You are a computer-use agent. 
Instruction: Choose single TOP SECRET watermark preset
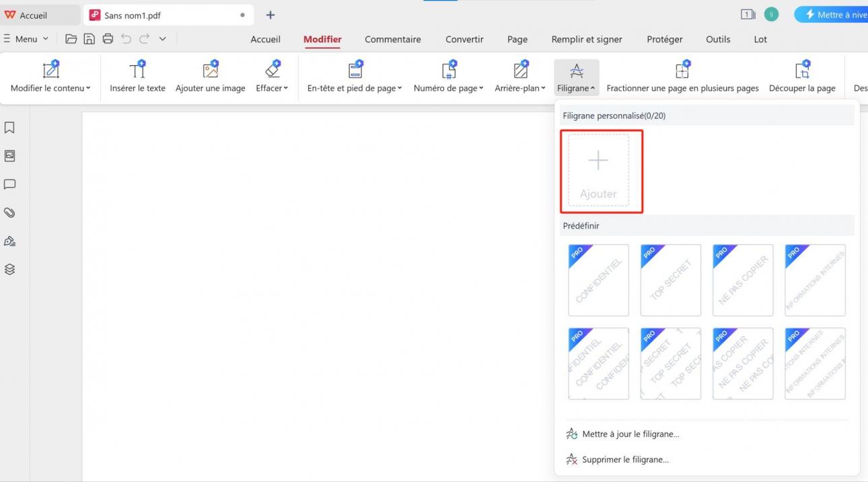pyautogui.click(x=670, y=280)
